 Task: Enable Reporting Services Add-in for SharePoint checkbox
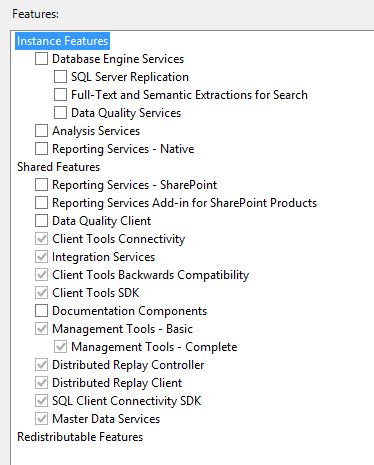pyautogui.click(x=41, y=203)
